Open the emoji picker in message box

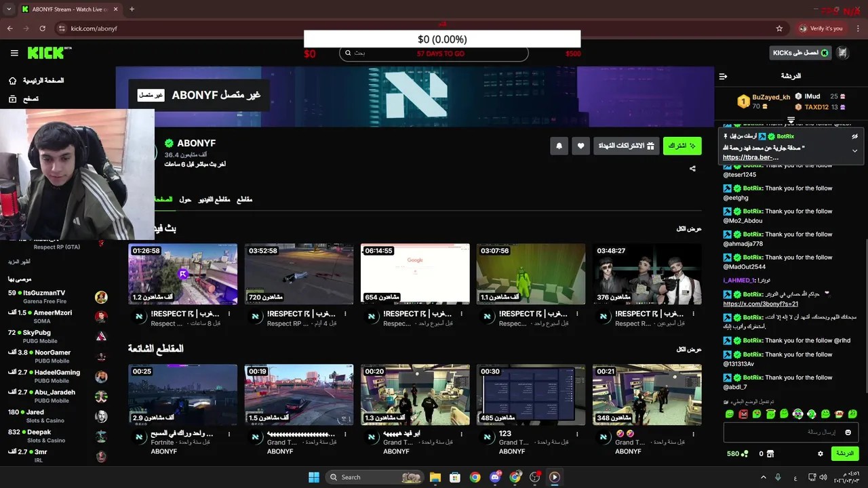[x=848, y=432]
